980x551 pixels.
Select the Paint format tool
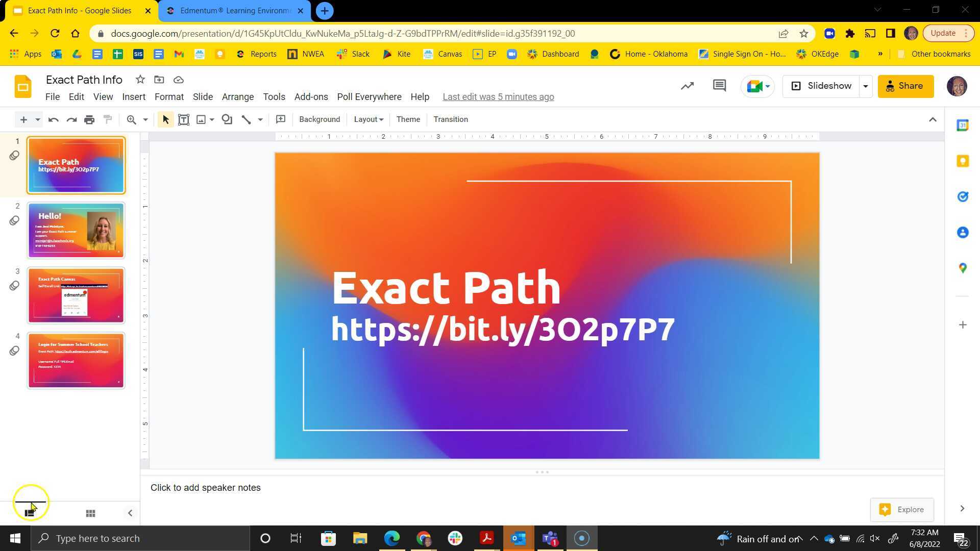tap(108, 119)
